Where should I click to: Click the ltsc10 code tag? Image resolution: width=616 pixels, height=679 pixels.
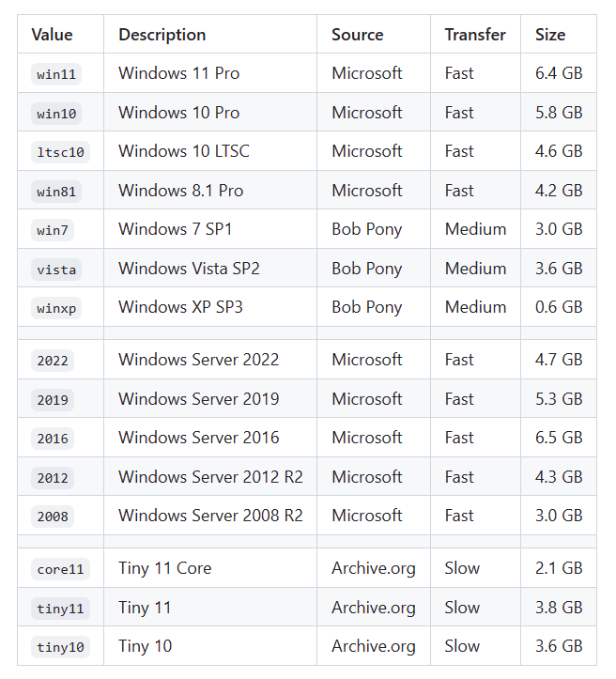60,152
